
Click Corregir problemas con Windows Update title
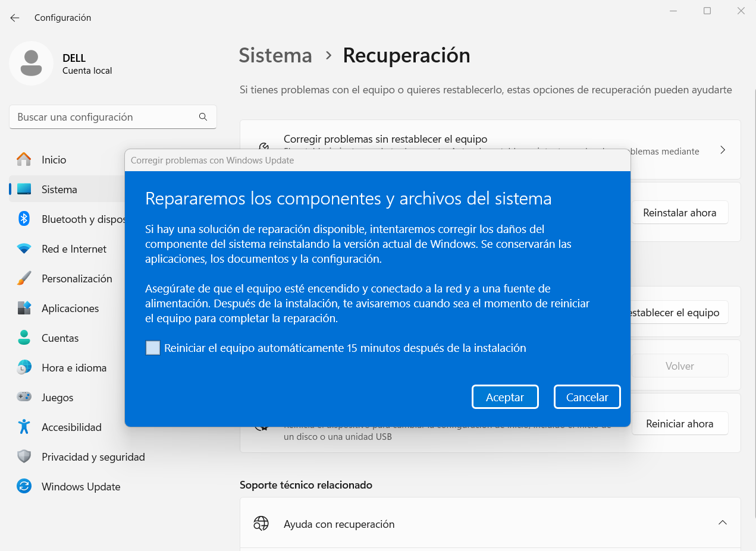[x=212, y=160]
